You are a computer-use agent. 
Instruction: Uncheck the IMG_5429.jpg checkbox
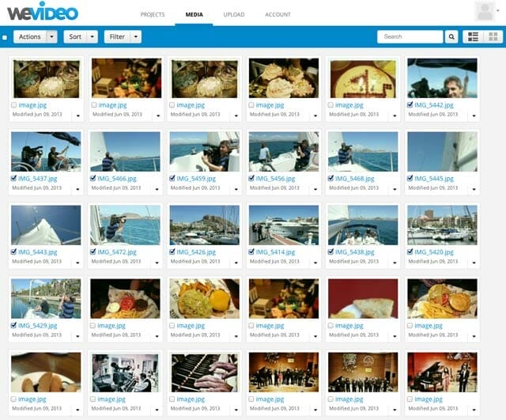[14, 326]
